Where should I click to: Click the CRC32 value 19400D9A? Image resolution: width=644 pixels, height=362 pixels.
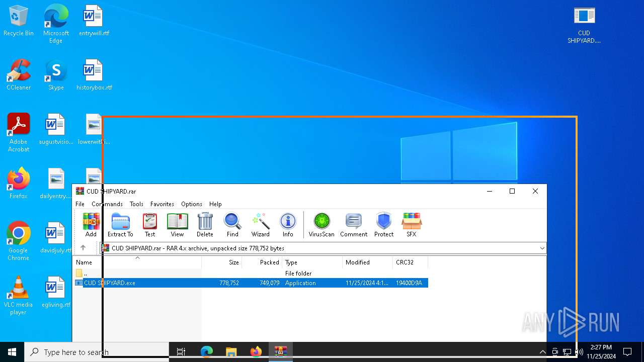pos(409,283)
